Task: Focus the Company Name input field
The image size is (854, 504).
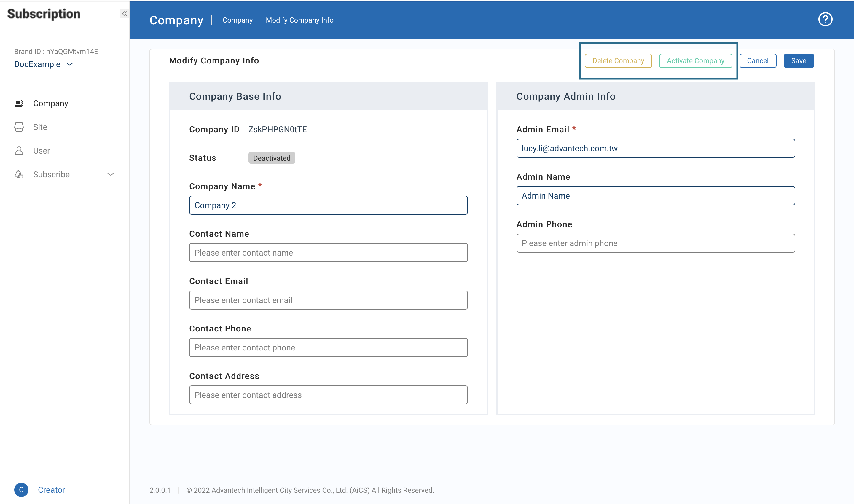Action: (328, 205)
